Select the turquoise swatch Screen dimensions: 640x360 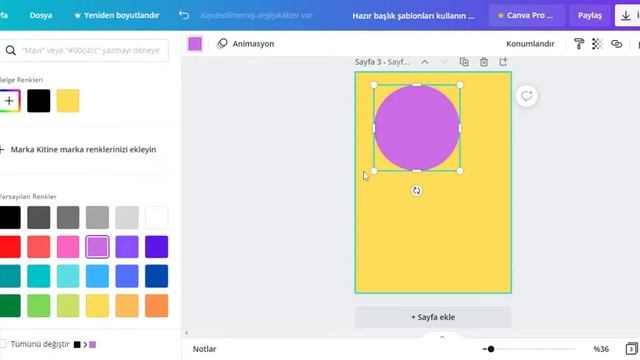(39, 276)
